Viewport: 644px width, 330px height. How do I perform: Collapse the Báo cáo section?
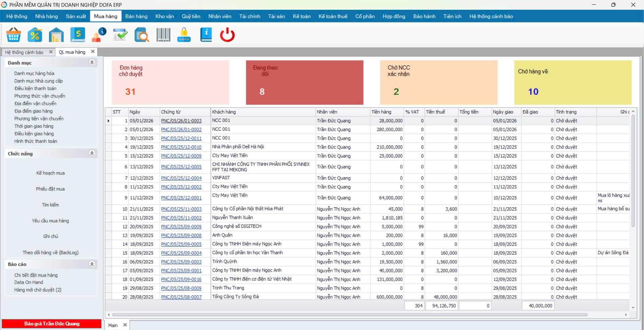[92, 264]
